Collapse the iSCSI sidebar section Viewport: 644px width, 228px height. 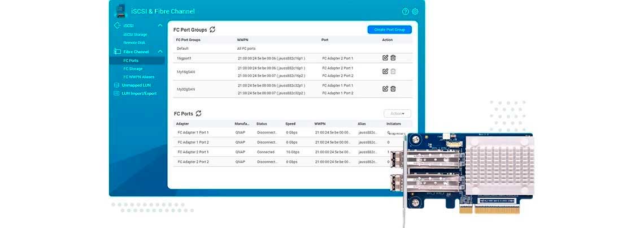[x=160, y=25]
